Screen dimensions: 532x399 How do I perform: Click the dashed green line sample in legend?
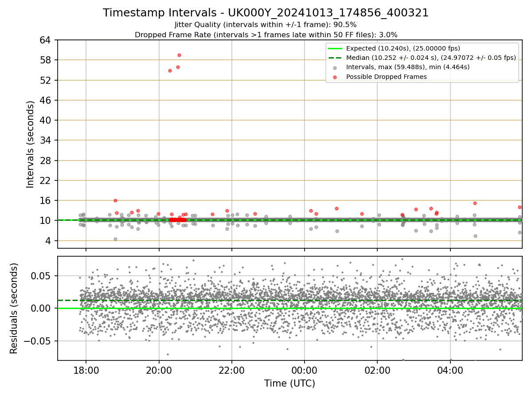point(335,58)
